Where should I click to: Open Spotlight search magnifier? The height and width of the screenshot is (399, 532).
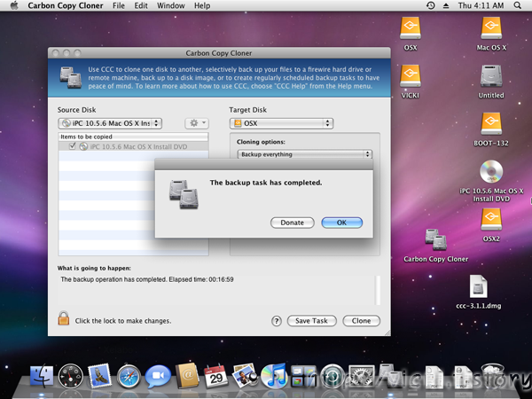518,5
